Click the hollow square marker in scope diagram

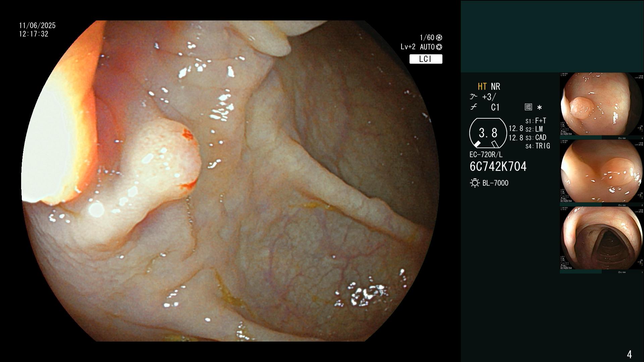(x=495, y=144)
